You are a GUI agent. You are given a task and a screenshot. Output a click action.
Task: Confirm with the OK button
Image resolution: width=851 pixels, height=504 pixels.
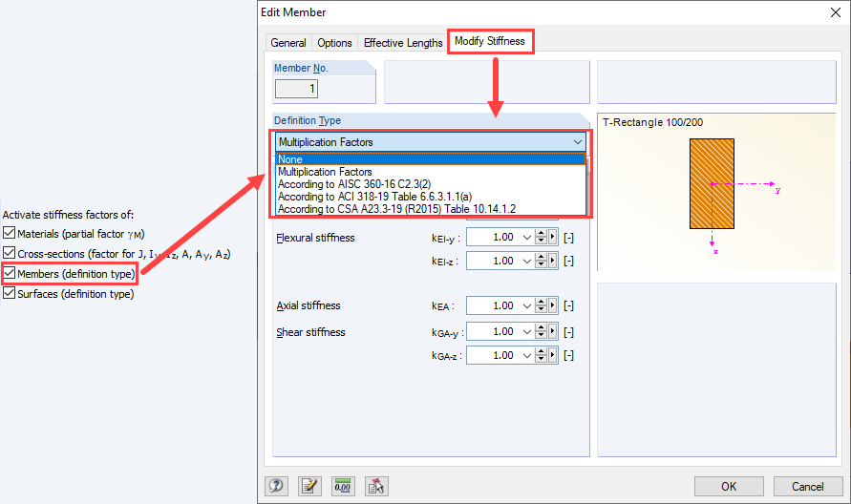[x=729, y=486]
